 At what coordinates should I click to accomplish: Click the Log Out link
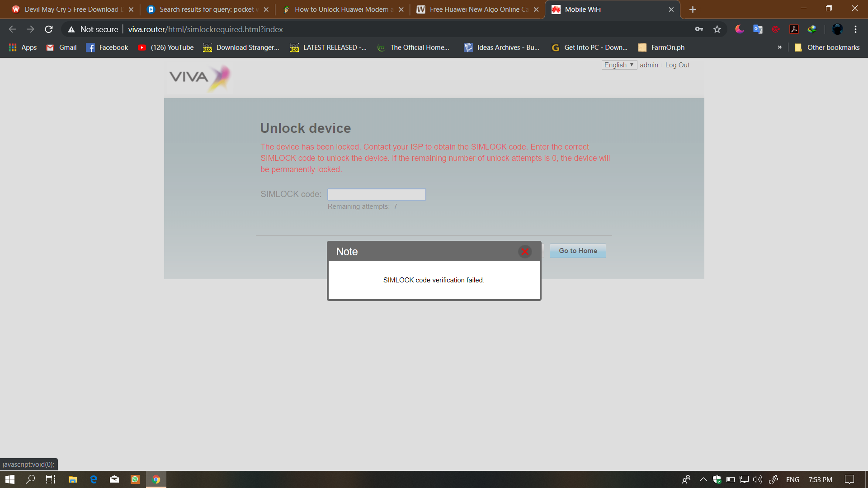(677, 65)
